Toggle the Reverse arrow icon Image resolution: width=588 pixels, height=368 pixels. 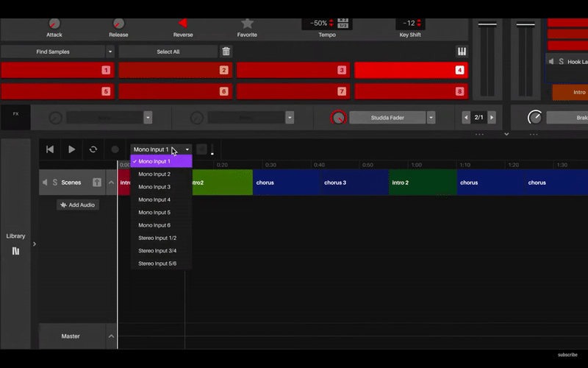183,24
